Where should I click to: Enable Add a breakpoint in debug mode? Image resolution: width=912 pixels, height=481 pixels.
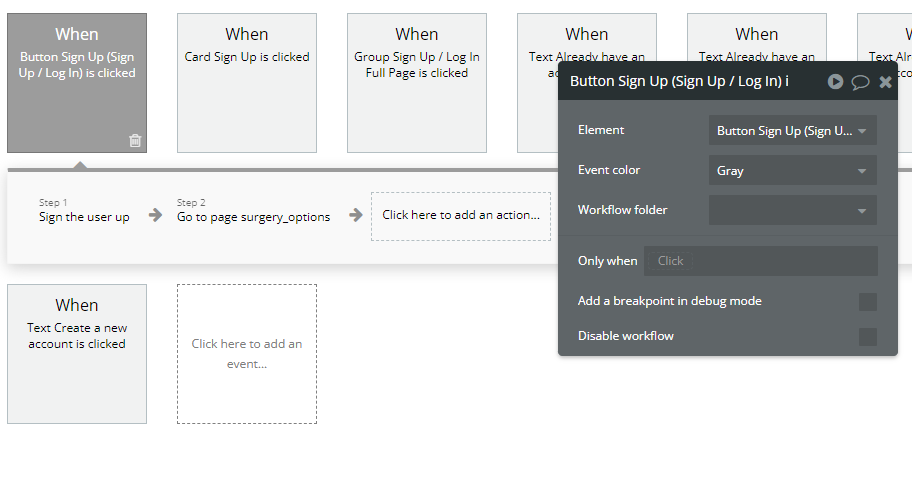pos(867,301)
